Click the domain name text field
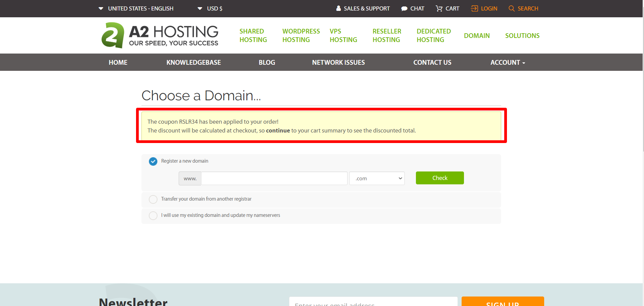Screen dimensions: 644x306 (274, 178)
